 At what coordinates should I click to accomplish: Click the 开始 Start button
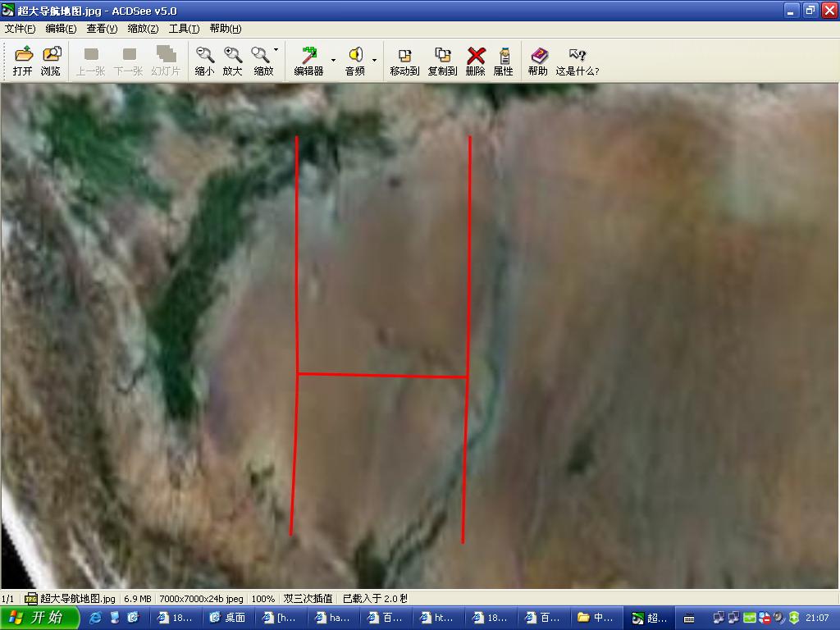click(x=39, y=618)
